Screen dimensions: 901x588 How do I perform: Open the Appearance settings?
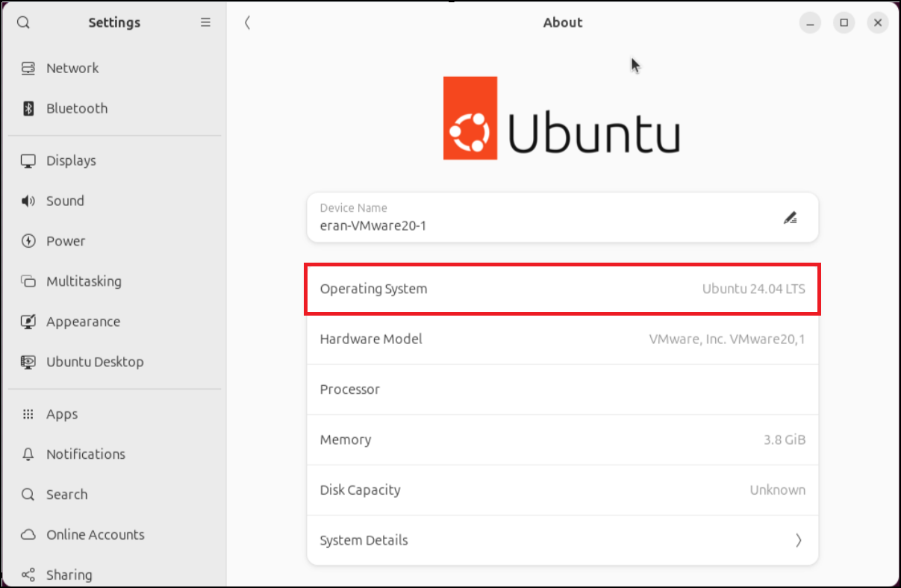(83, 322)
